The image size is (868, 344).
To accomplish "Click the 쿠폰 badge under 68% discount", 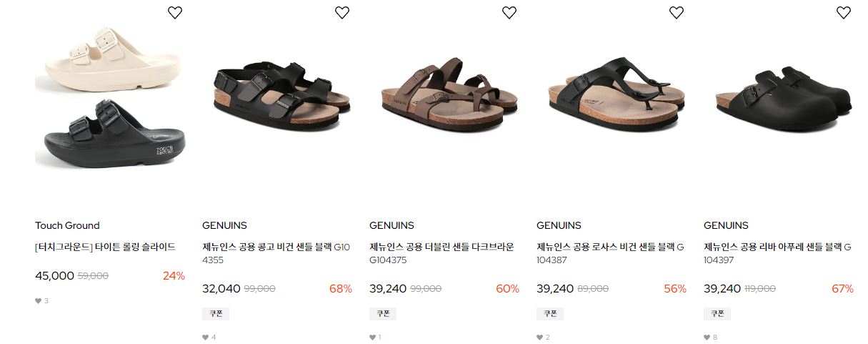I will pyautogui.click(x=216, y=313).
